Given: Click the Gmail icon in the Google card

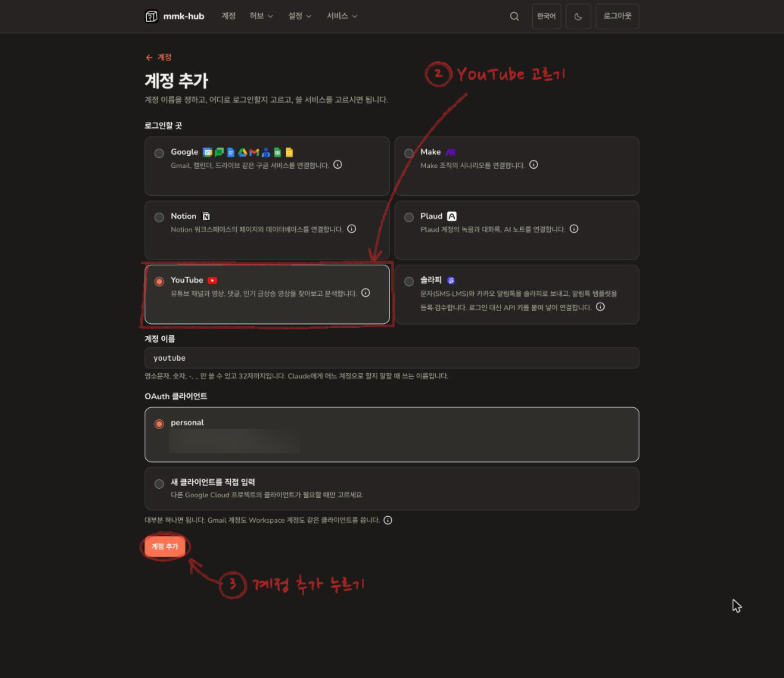Looking at the screenshot, I should 254,152.
